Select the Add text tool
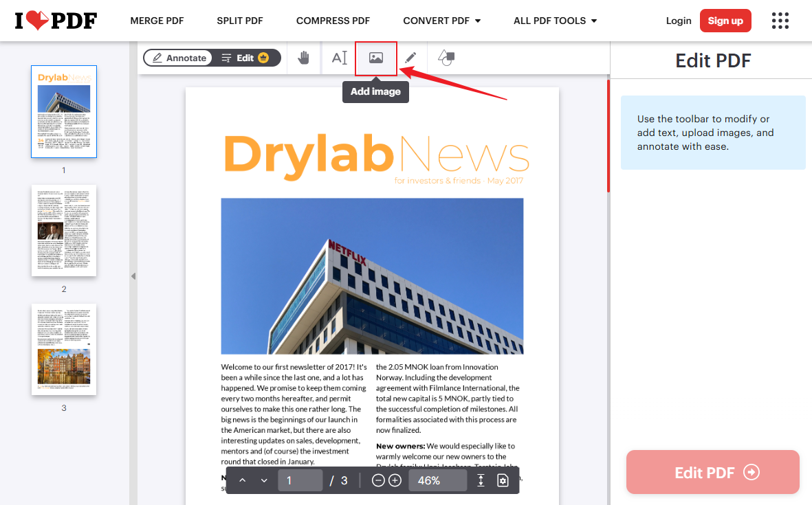This screenshot has height=505, width=812. point(339,58)
